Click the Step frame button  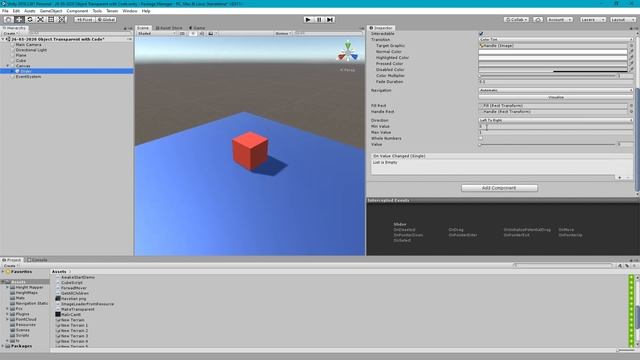pos(330,20)
